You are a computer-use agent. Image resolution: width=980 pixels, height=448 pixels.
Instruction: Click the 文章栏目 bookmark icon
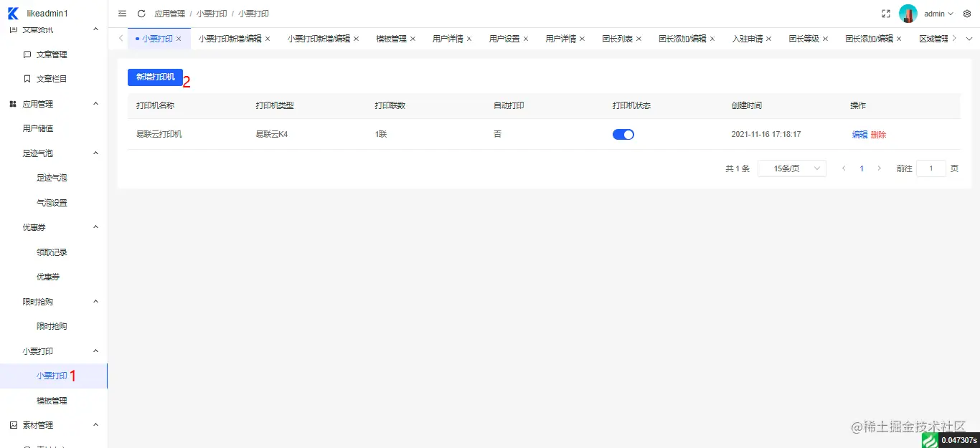click(x=27, y=79)
